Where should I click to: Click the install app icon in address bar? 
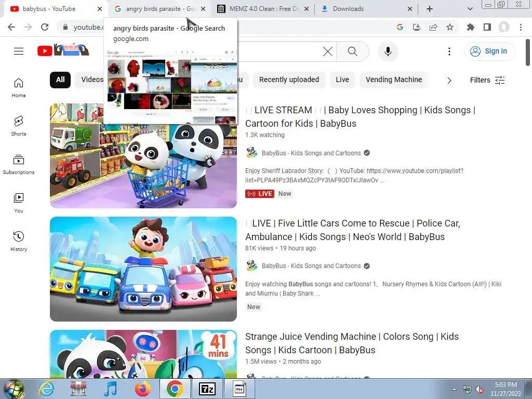pyautogui.click(x=417, y=27)
